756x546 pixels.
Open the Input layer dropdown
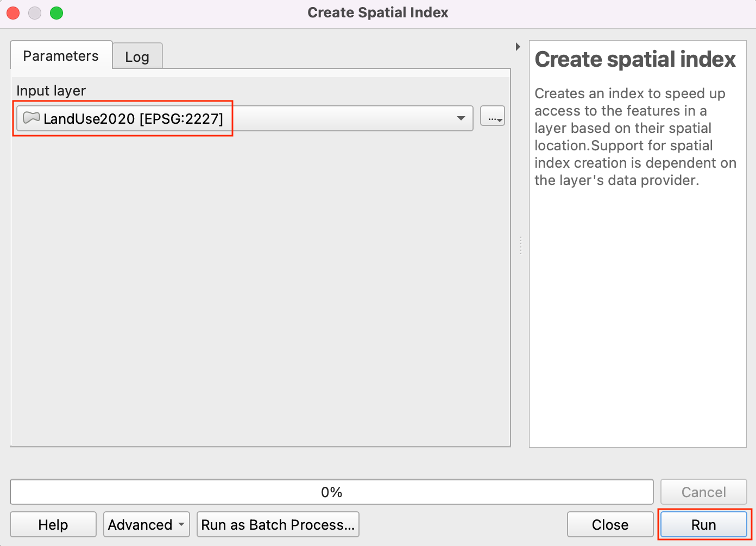[x=245, y=118]
